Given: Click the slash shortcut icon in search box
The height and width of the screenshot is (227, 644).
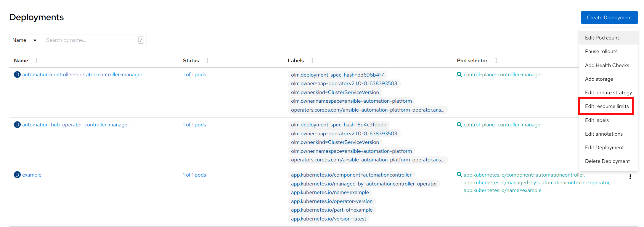Looking at the screenshot, I should [x=141, y=40].
